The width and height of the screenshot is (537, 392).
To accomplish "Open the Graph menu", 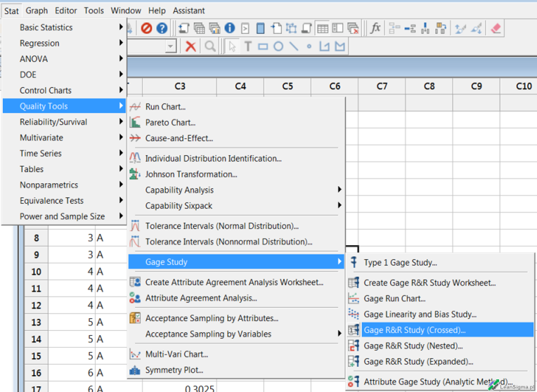I will [37, 11].
